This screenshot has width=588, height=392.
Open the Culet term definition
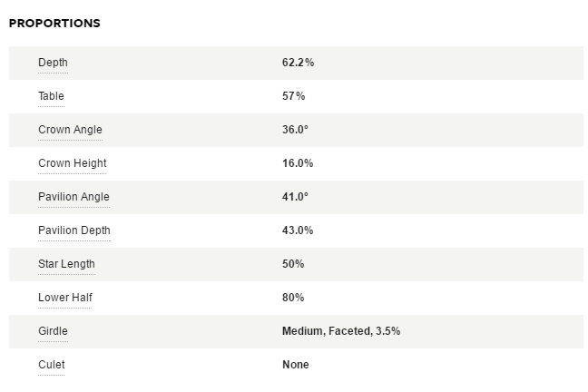pyautogui.click(x=52, y=365)
